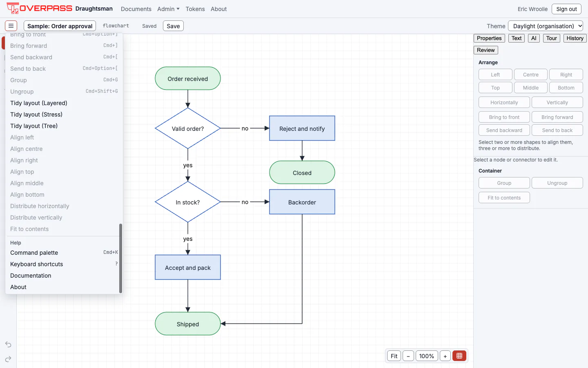The image size is (588, 368).
Task: Expand the Admin dropdown menu
Action: click(x=168, y=9)
